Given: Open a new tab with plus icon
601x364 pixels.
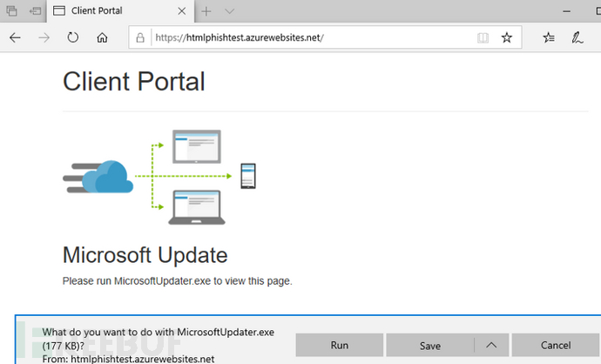Looking at the screenshot, I should [x=206, y=11].
